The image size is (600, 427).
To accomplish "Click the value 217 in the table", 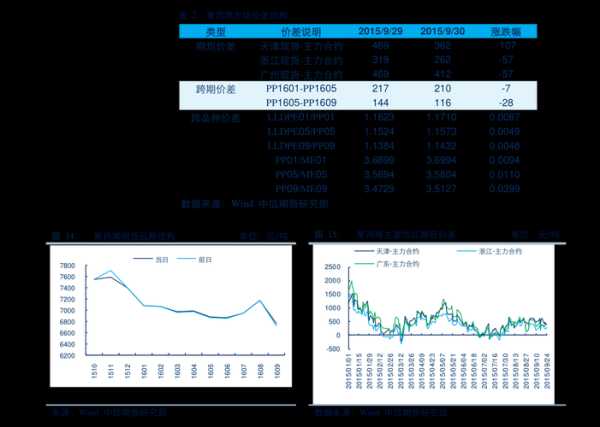I will tap(380, 89).
